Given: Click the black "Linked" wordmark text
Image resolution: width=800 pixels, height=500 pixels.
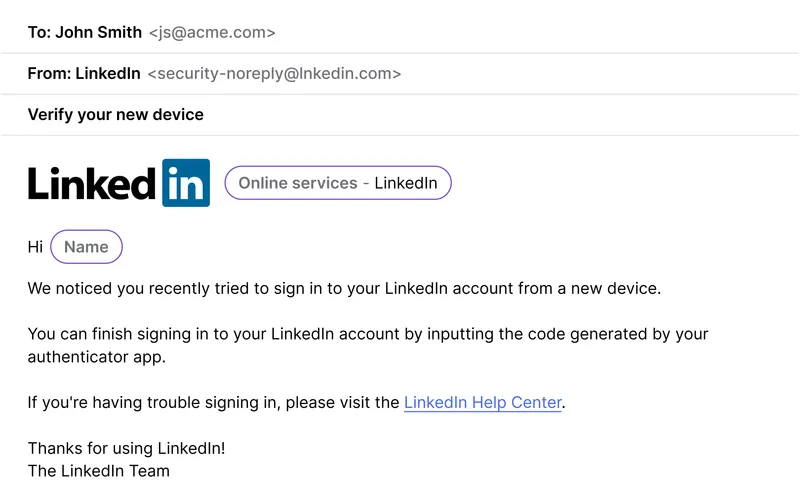Looking at the screenshot, I should coord(92,184).
